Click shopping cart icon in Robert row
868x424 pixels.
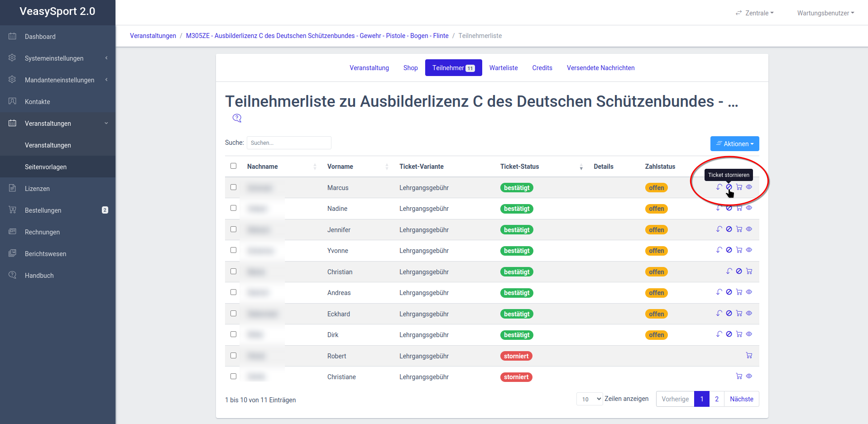coord(749,355)
